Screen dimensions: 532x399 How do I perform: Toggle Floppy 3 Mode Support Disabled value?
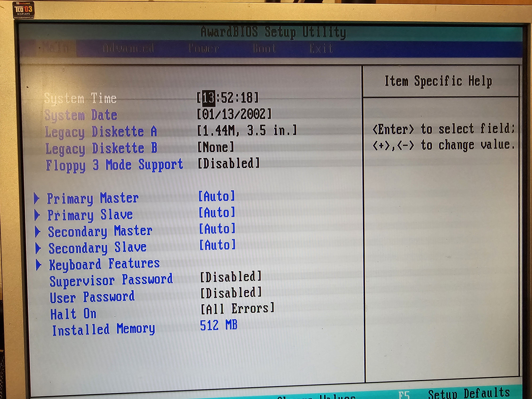coord(229,163)
